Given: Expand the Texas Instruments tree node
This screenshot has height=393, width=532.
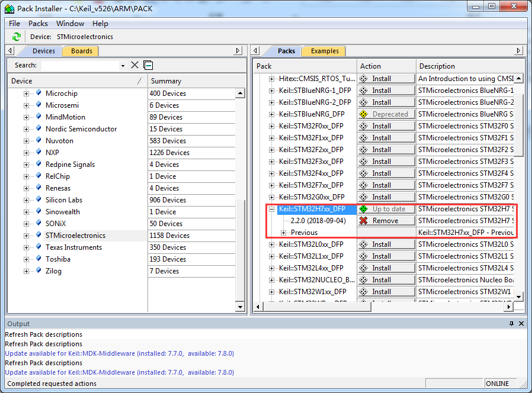Looking at the screenshot, I should coord(26,247).
